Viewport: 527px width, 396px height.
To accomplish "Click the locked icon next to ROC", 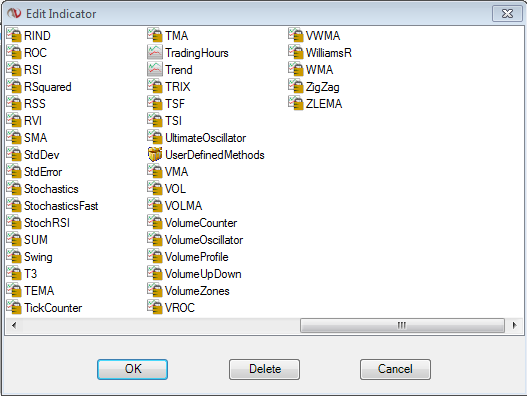I will [x=14, y=52].
